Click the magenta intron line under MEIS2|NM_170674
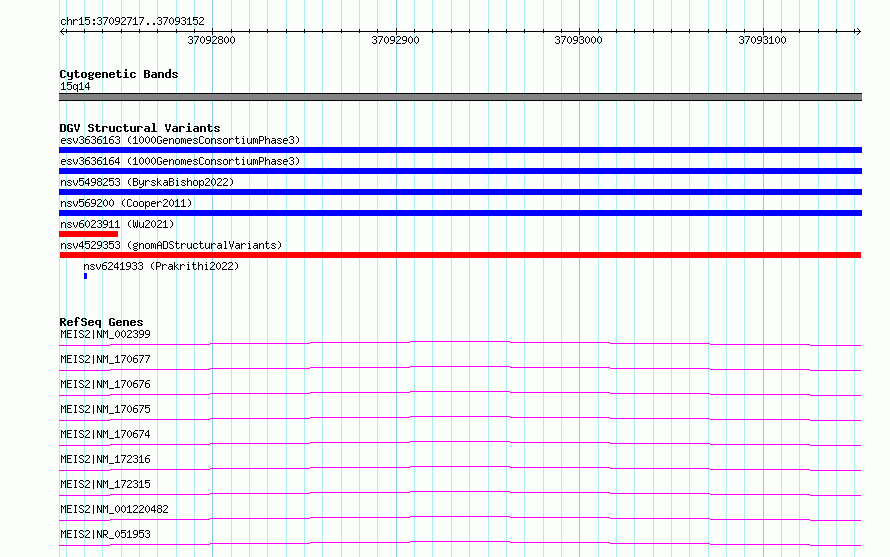This screenshot has width=890, height=557. [x=460, y=442]
